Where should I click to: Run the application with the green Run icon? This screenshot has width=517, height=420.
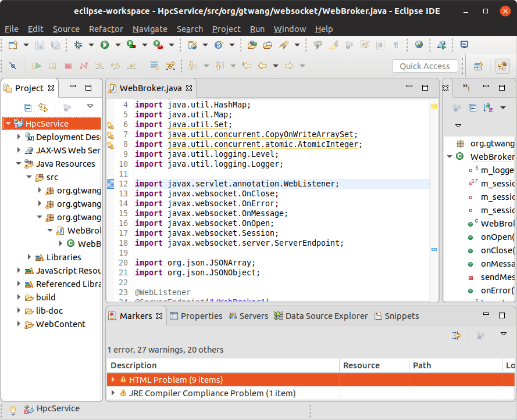tap(105, 45)
